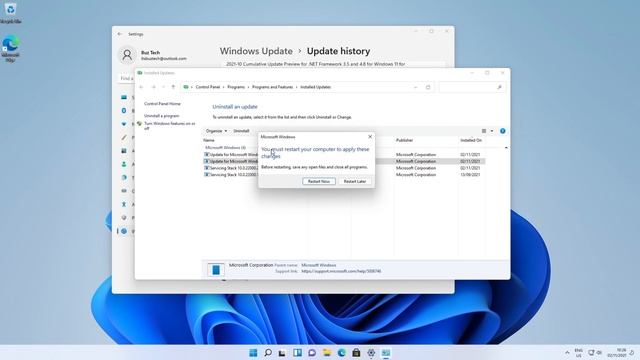Image resolution: width=640 pixels, height=360 pixels.
Task: Open the Accounts sidebar icon in Settings
Action: coord(124,164)
